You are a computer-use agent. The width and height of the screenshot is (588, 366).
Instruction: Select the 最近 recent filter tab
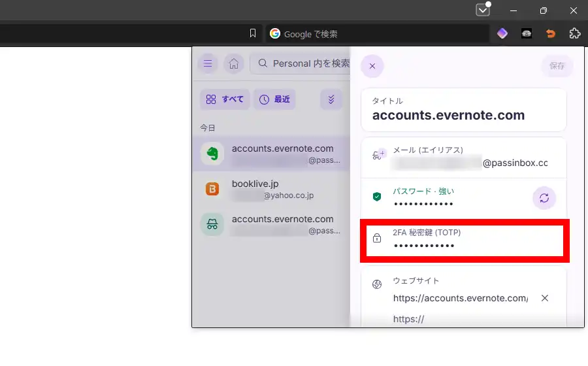[274, 99]
